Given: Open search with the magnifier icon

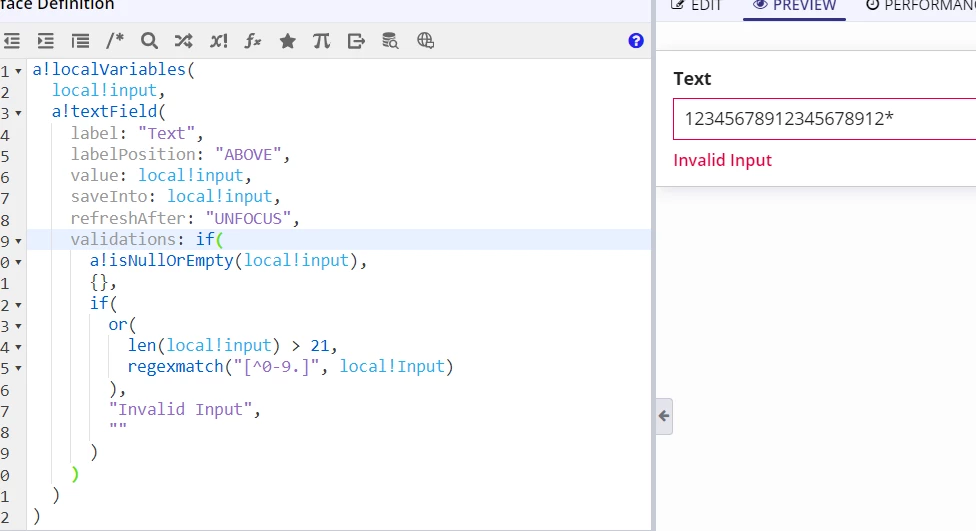Looking at the screenshot, I should [x=149, y=41].
